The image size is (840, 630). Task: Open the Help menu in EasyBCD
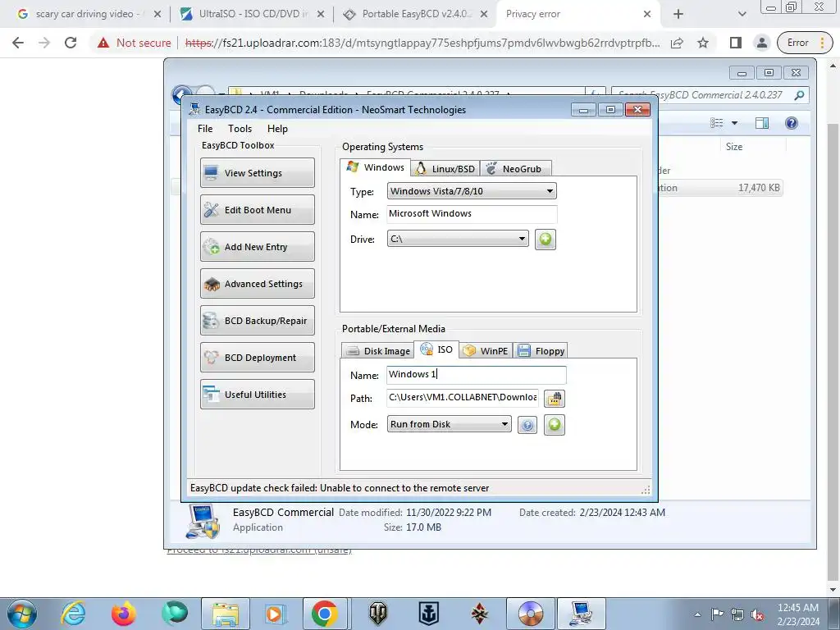pos(277,129)
